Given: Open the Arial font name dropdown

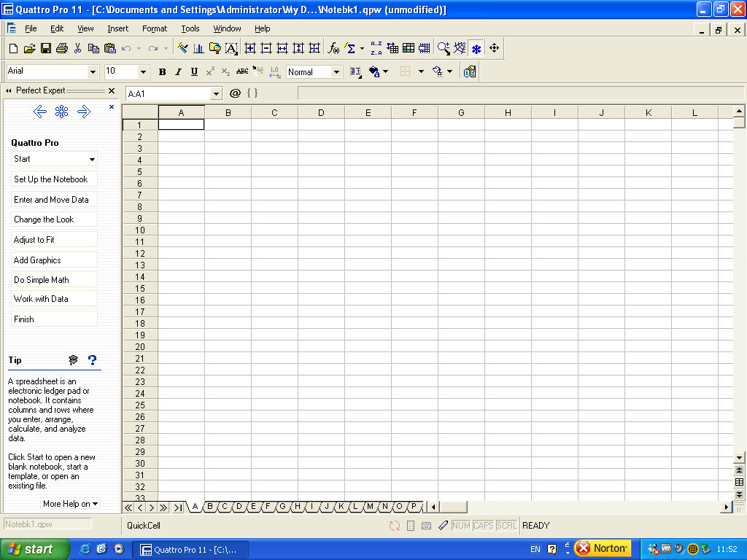Looking at the screenshot, I should point(93,71).
